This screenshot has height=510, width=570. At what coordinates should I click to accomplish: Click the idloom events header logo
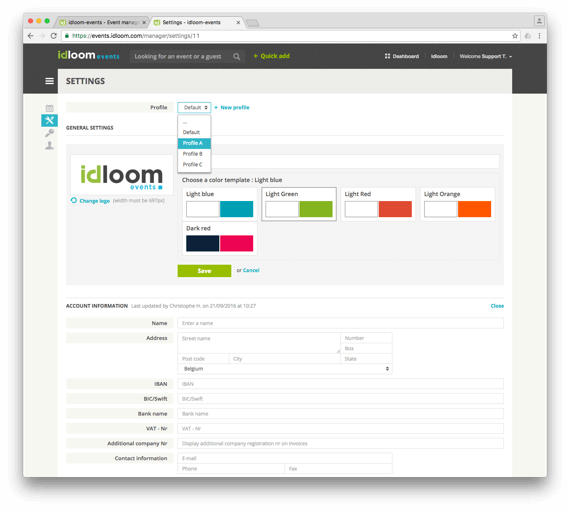coord(88,55)
